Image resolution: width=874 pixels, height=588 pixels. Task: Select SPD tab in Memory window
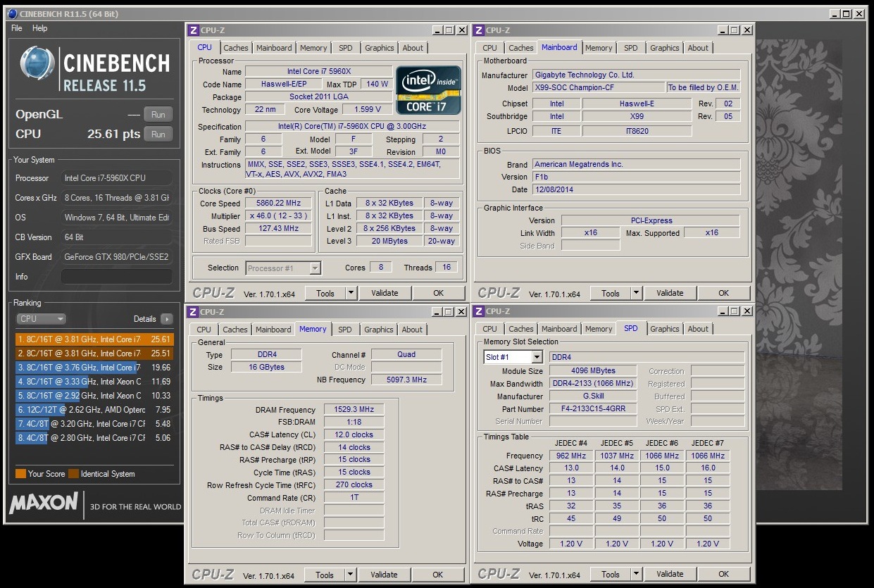(344, 330)
